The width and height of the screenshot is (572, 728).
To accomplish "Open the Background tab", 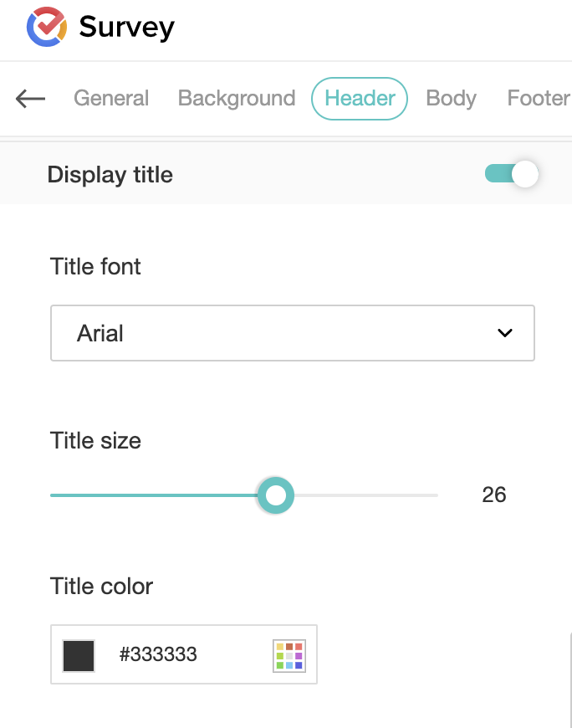I will click(x=237, y=99).
